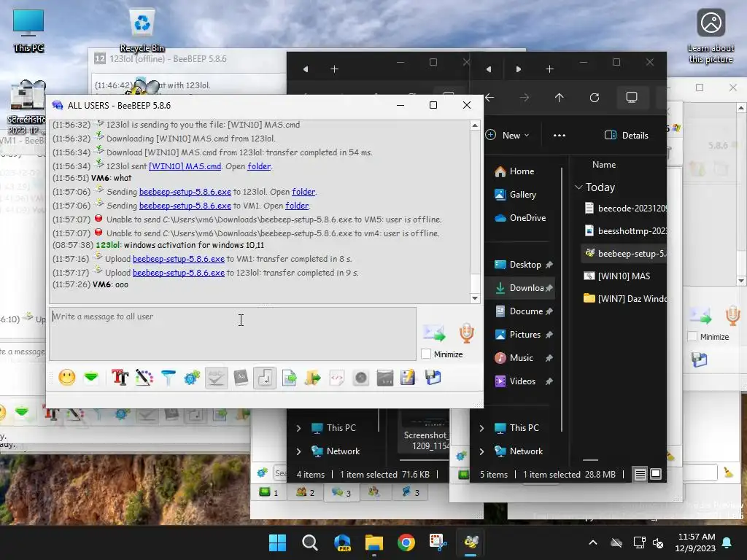Select the BeeBEEP bottom tab numbered 1

[x=268, y=492]
